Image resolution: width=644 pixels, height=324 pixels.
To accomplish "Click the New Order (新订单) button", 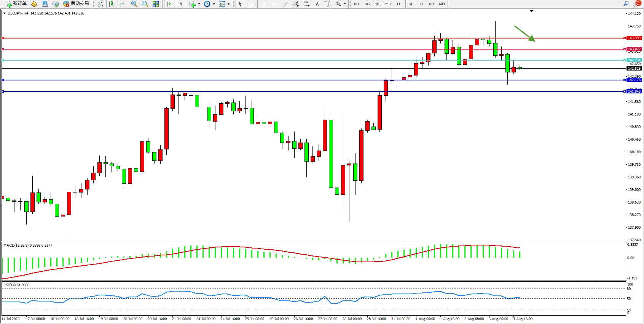I will click(16, 4).
